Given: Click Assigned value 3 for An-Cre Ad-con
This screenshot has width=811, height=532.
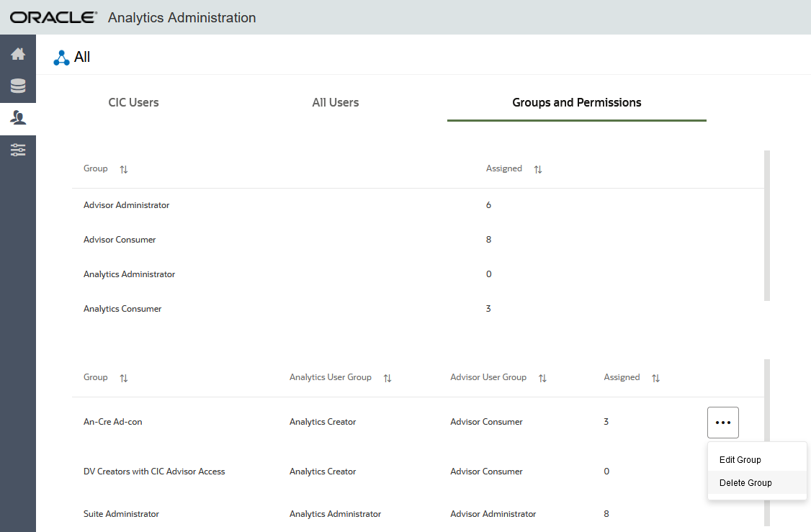Looking at the screenshot, I should pyautogui.click(x=606, y=422).
